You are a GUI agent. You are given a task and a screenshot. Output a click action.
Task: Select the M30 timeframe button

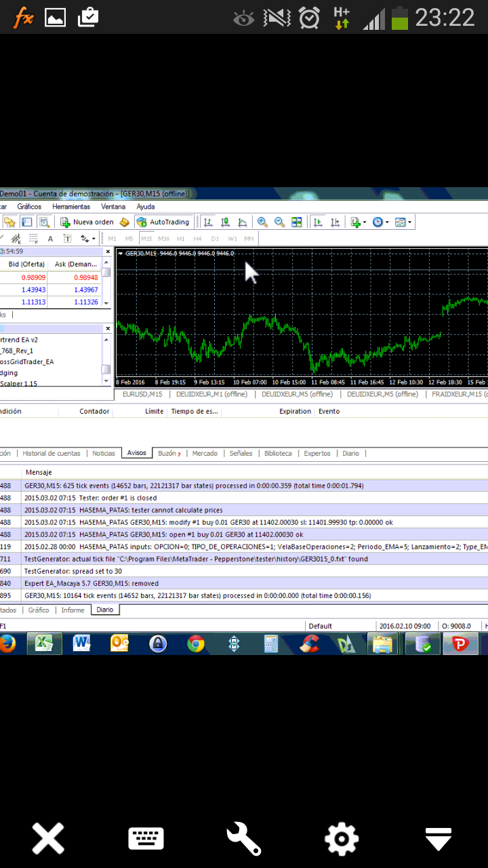163,239
